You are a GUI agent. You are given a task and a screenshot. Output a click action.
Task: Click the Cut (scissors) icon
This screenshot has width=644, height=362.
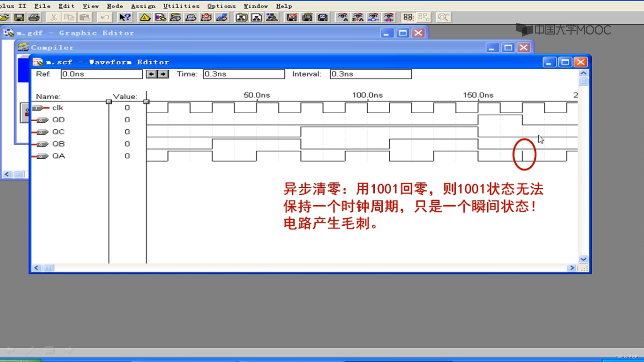coord(54,17)
